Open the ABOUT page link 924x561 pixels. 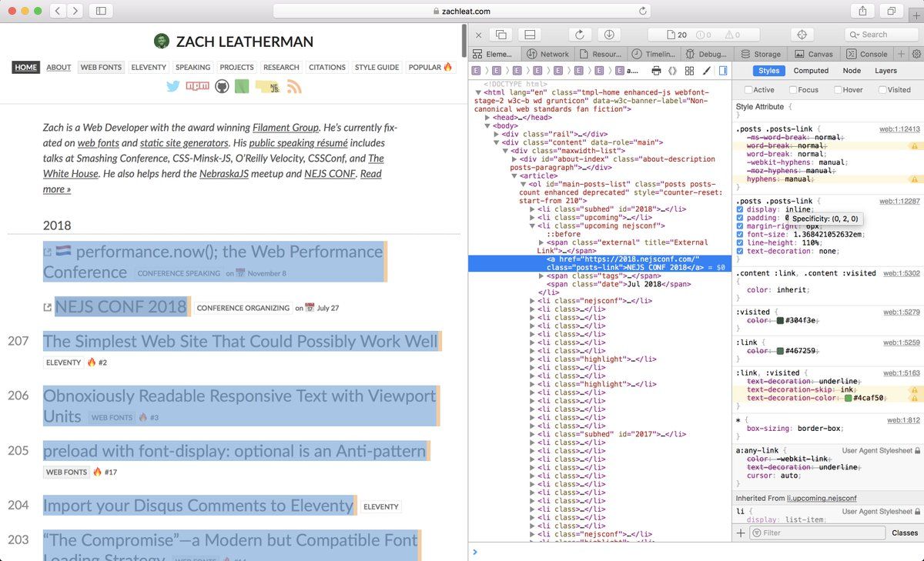point(59,67)
